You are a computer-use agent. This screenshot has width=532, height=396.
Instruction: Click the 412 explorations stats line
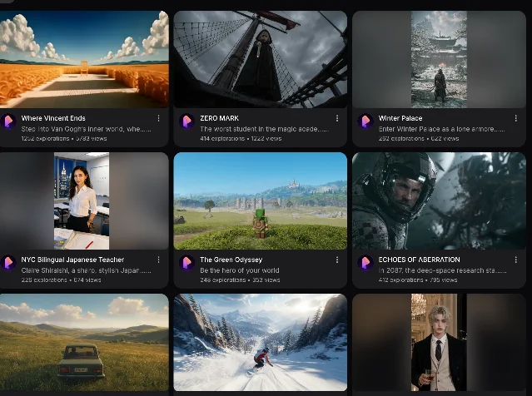(x=418, y=280)
